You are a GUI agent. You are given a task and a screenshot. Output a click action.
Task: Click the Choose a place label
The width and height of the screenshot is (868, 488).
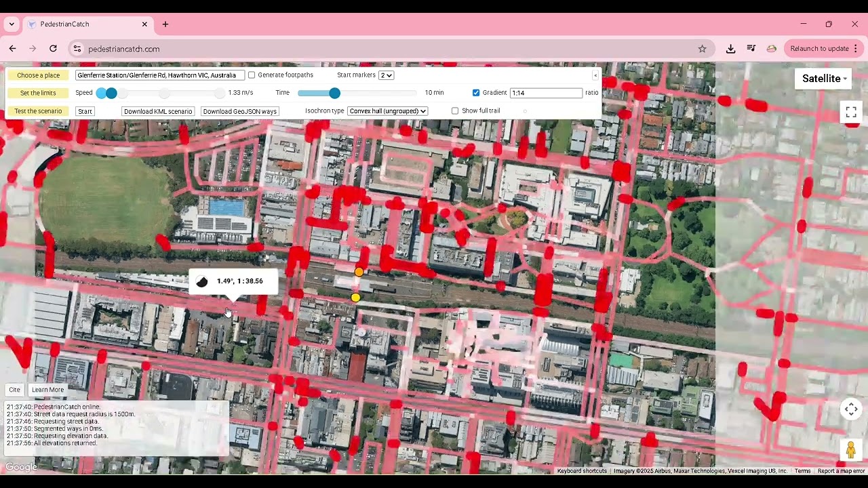pos(39,75)
